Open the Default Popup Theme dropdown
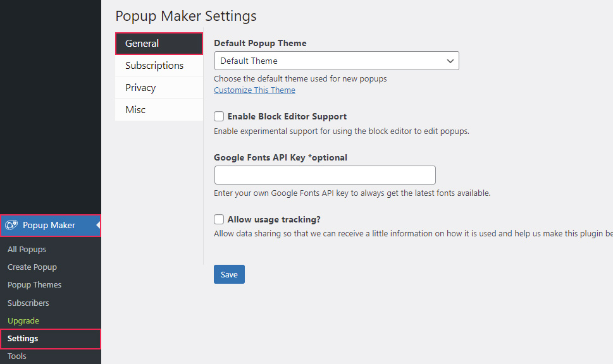613x364 pixels. pos(335,61)
